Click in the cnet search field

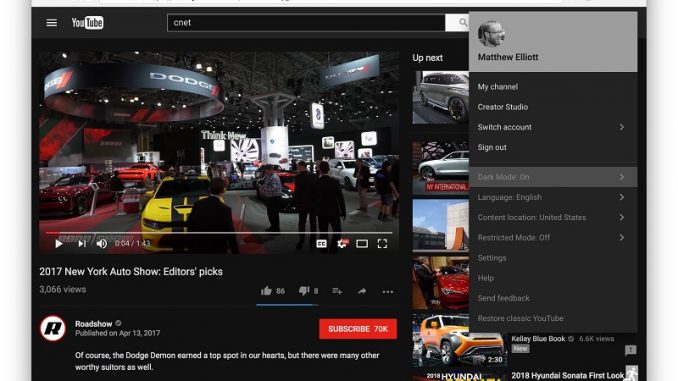click(306, 22)
